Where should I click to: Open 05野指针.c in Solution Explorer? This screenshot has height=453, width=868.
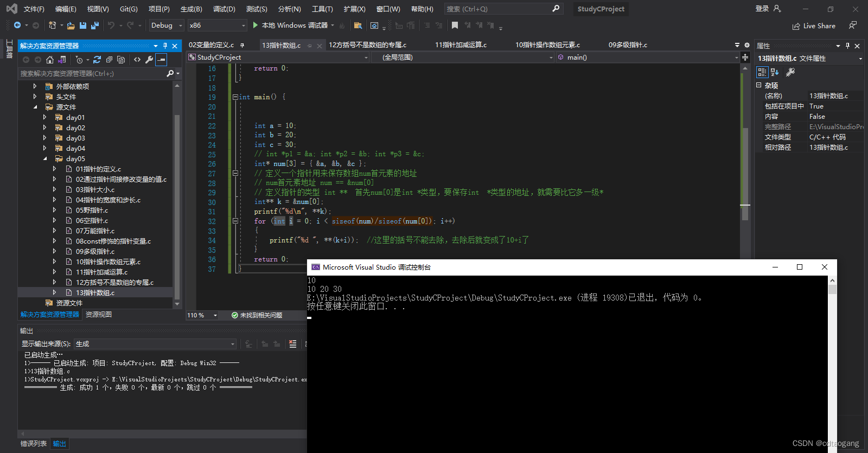point(92,210)
